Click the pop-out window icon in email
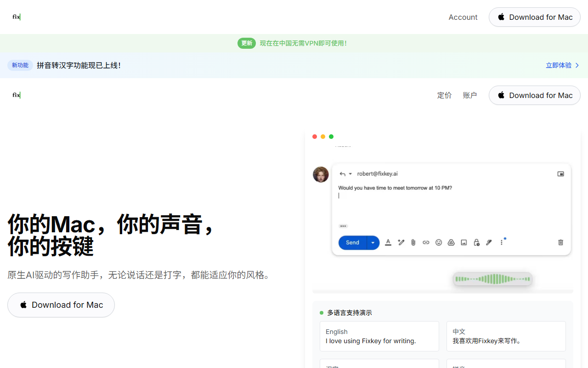The width and height of the screenshot is (588, 368). pos(561,174)
